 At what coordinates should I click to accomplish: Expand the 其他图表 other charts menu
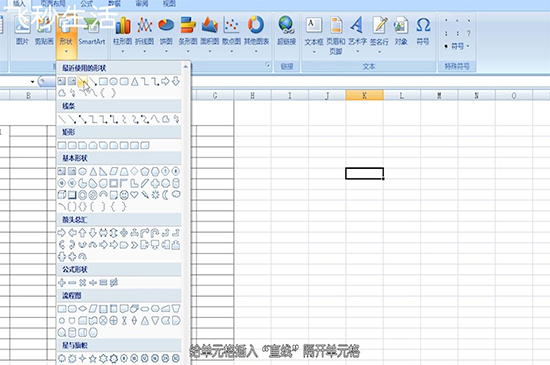(x=256, y=51)
